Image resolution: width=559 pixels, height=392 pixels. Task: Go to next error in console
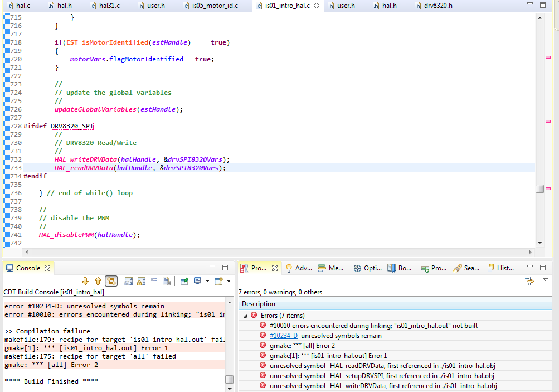point(85,282)
